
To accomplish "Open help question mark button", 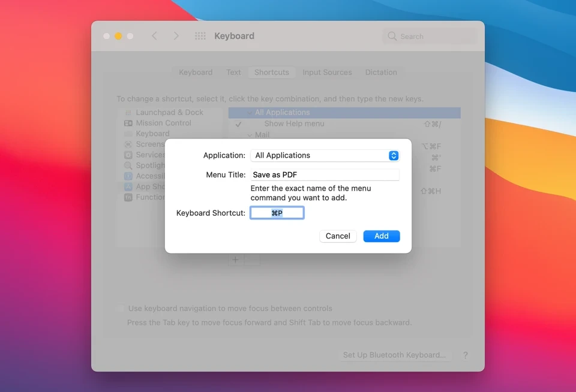I will coord(466,355).
